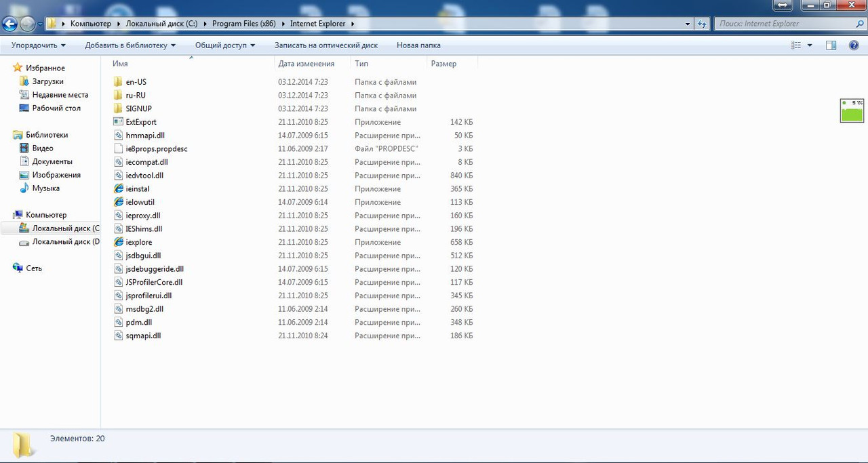The width and height of the screenshot is (868, 463).
Task: Select the jsdebuggeride.dll file icon
Action: tap(119, 268)
